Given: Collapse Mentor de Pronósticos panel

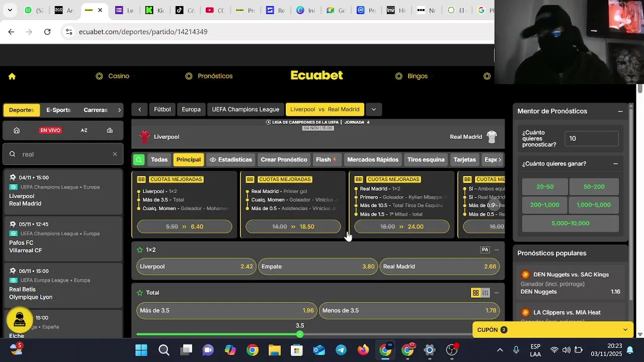Looking at the screenshot, I should [620, 112].
